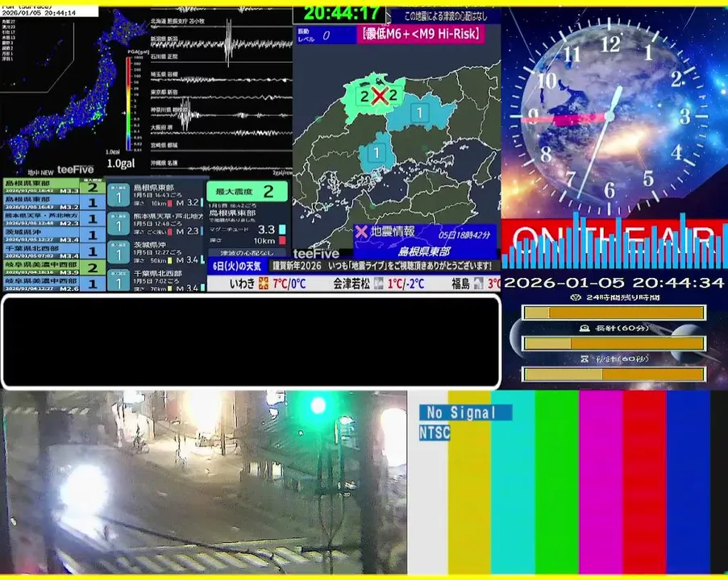Click the sunny weather icon next to いわき
This screenshot has width=728, height=580.
[264, 283]
